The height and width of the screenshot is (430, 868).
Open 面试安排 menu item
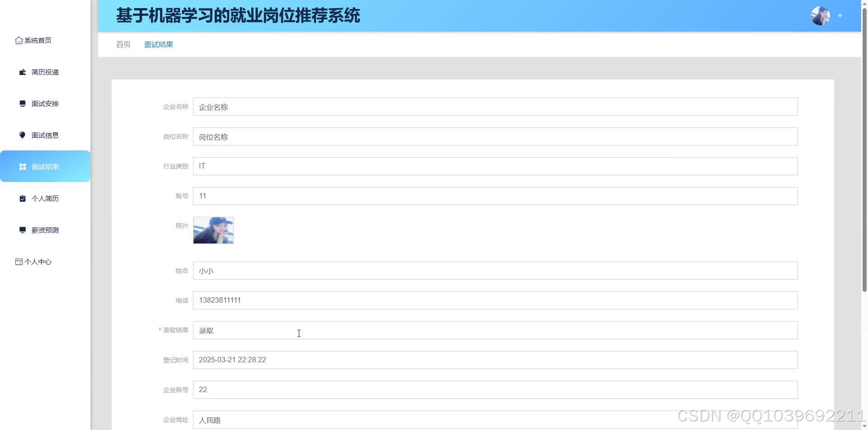[x=45, y=104]
